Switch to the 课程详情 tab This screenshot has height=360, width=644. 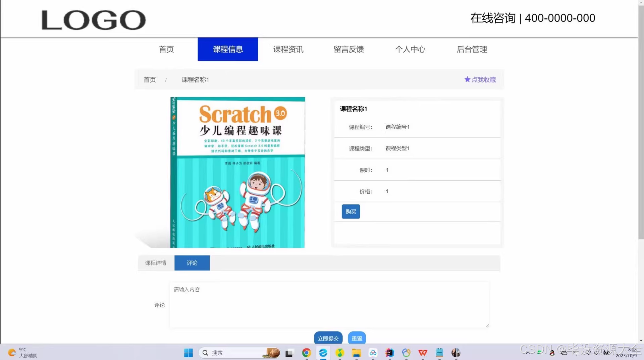(156, 263)
